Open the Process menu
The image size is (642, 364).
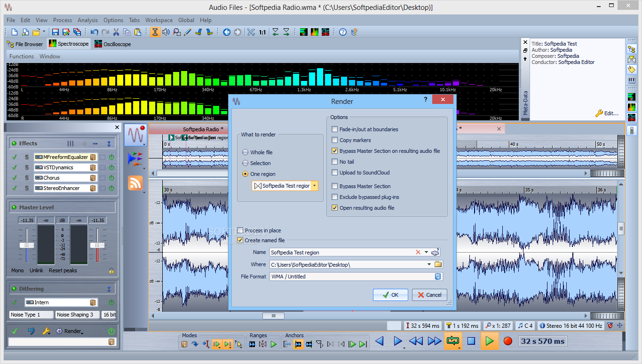[63, 20]
